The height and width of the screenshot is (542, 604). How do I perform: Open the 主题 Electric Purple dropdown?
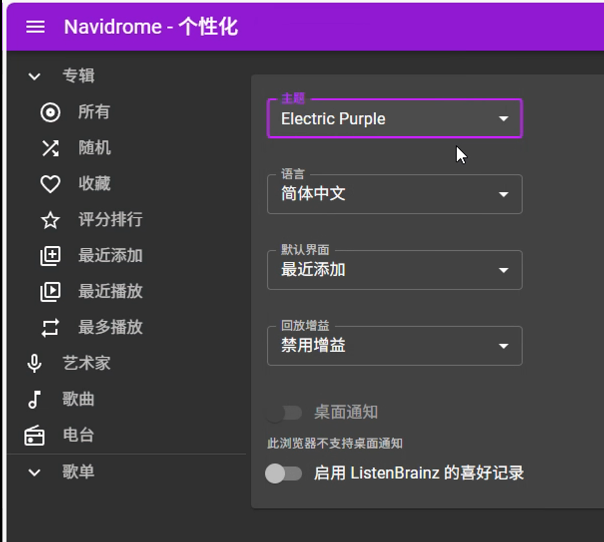coord(395,119)
